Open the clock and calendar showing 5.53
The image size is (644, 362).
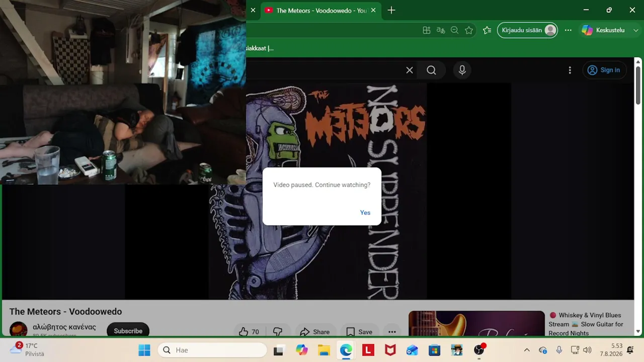click(611, 350)
